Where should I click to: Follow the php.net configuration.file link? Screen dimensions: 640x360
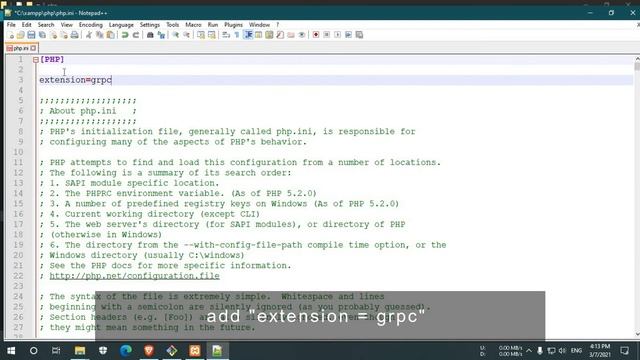click(x=134, y=276)
